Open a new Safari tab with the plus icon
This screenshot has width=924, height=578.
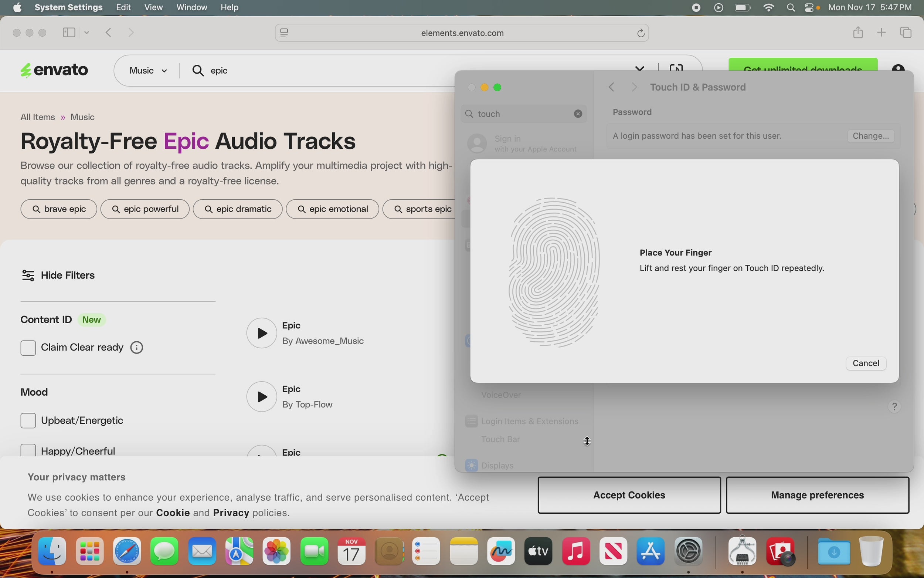click(881, 33)
